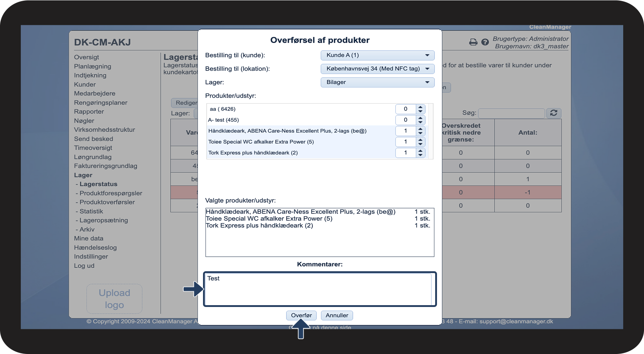Viewport: 644px width, 354px height.
Task: Increment Håndklædeark ABENA Care-Ness quantity
Action: click(421, 129)
